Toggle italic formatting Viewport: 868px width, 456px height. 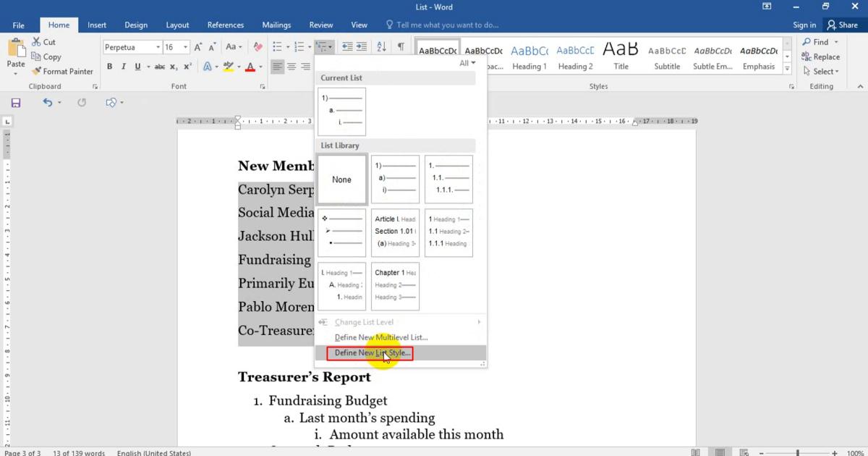pos(123,67)
